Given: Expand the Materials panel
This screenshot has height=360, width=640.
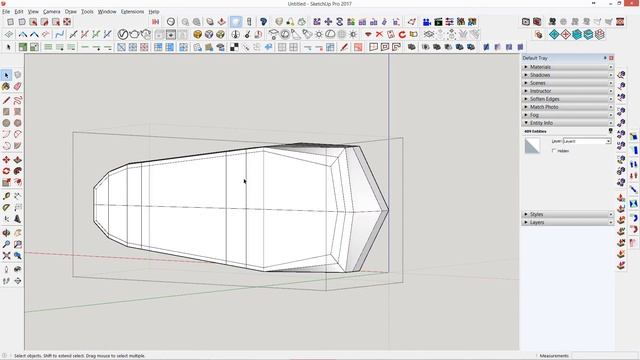Looking at the screenshot, I should point(568,67).
